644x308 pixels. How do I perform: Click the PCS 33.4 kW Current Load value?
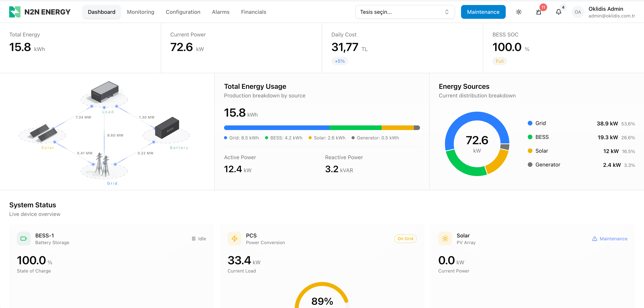[244, 260]
